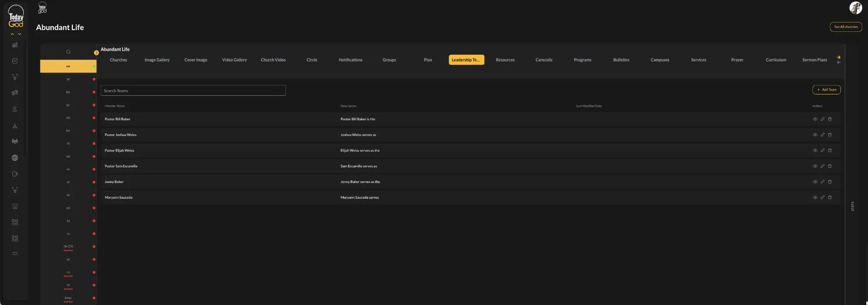Viewport: 868px width, 305px height.
Task: Open the user avatar at top right
Action: click(x=855, y=8)
